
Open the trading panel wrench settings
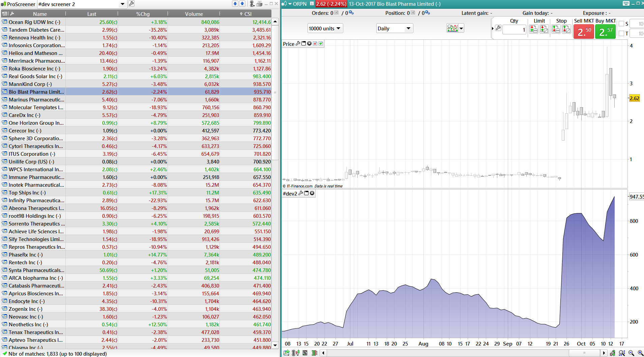click(x=498, y=28)
